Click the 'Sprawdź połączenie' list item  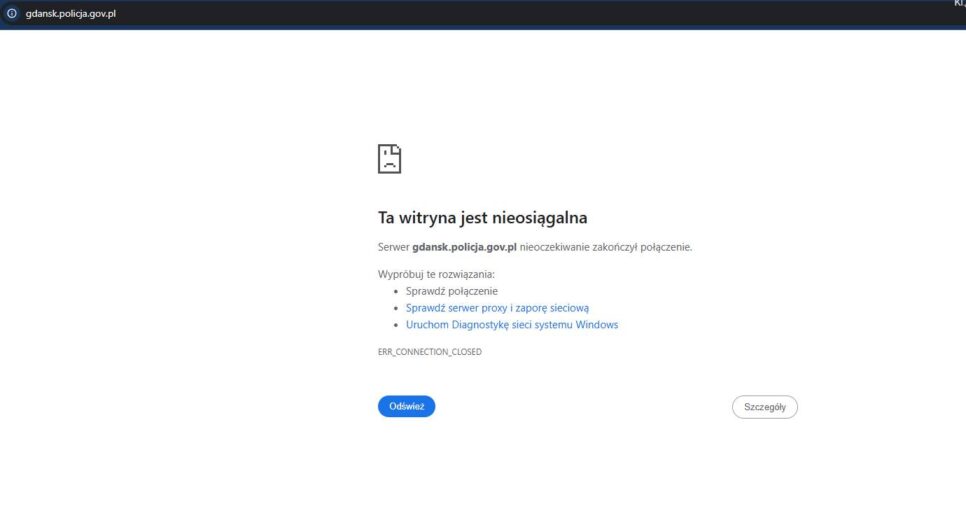(451, 291)
